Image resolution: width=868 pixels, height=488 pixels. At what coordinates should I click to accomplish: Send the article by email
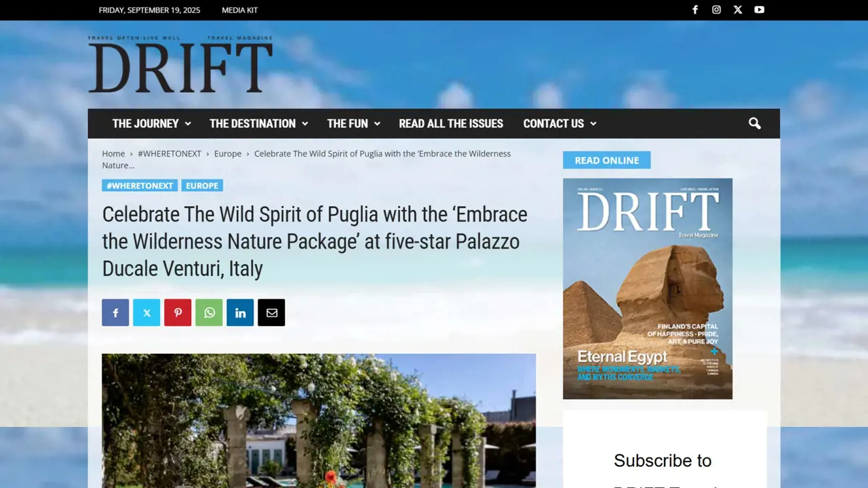[x=271, y=312]
